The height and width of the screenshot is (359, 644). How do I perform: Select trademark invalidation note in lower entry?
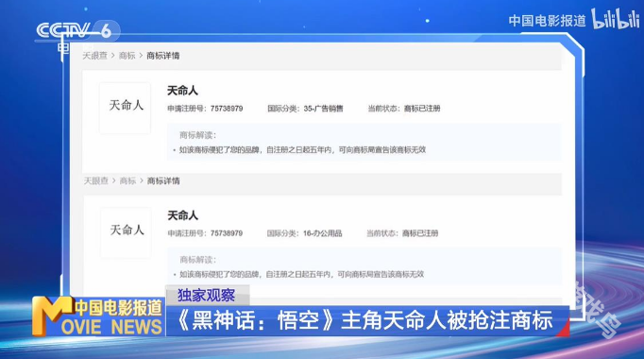tap(301, 274)
